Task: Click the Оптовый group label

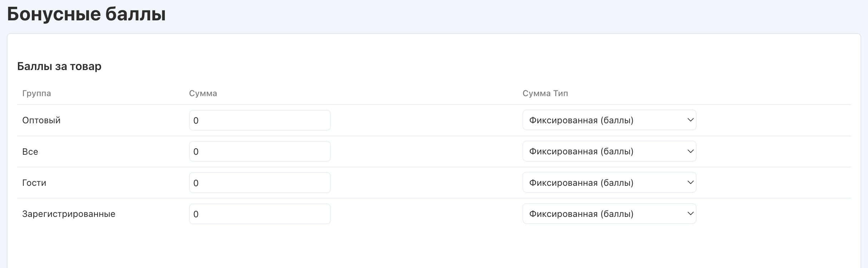Action: (x=41, y=120)
